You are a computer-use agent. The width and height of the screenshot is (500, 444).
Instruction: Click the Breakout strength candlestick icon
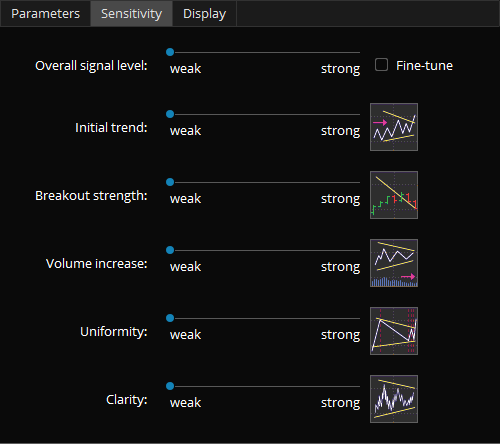click(x=394, y=195)
